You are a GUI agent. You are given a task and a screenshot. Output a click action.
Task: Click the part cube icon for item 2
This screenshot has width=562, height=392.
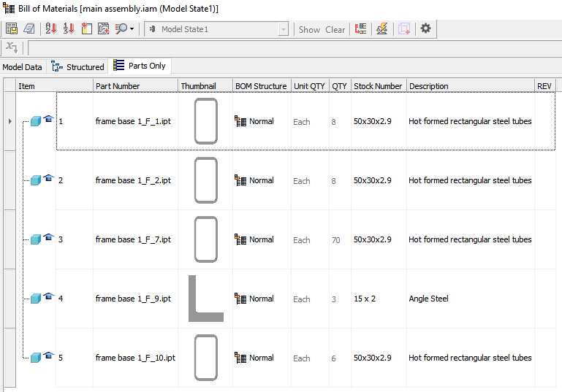(36, 180)
